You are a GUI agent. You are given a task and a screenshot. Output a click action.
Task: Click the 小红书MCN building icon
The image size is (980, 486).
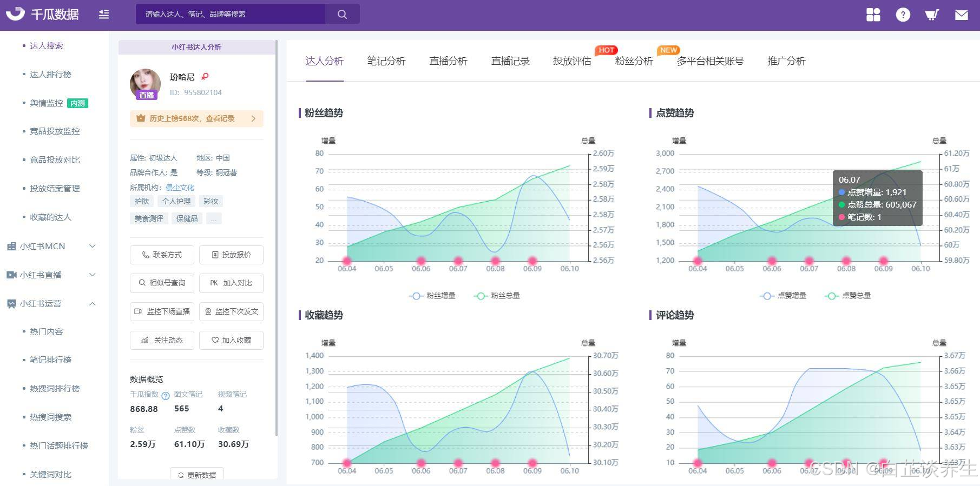(11, 247)
